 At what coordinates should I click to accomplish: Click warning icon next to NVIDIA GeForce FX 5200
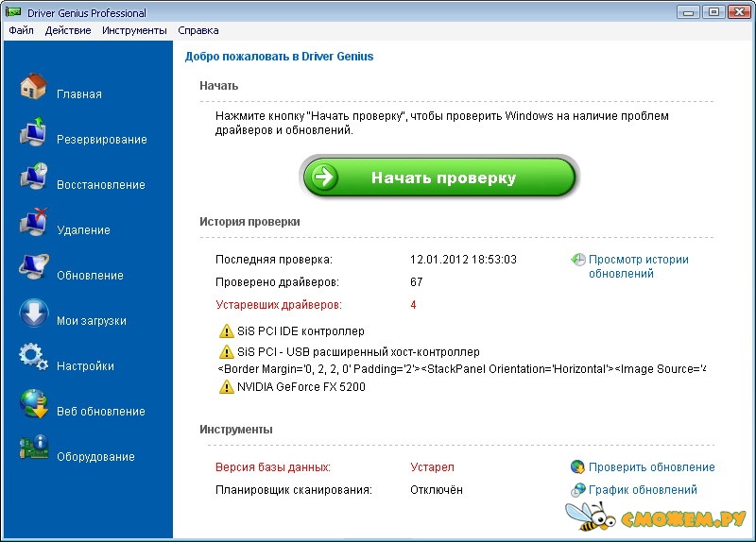[226, 387]
